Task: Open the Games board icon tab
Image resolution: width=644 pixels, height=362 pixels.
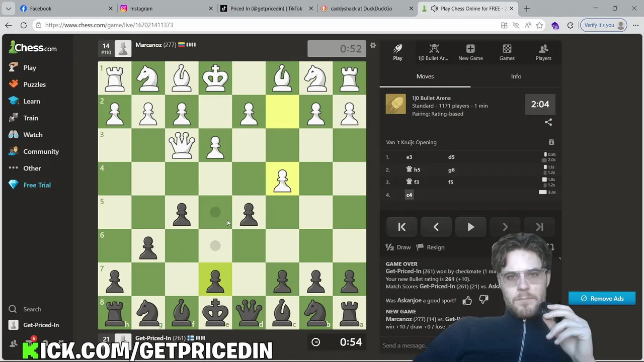Action: tap(507, 52)
